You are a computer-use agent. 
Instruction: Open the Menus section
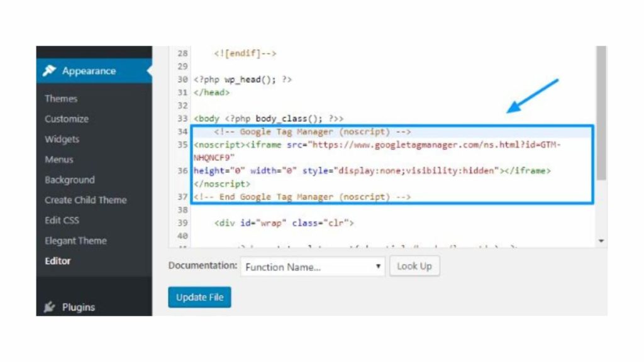(x=58, y=160)
